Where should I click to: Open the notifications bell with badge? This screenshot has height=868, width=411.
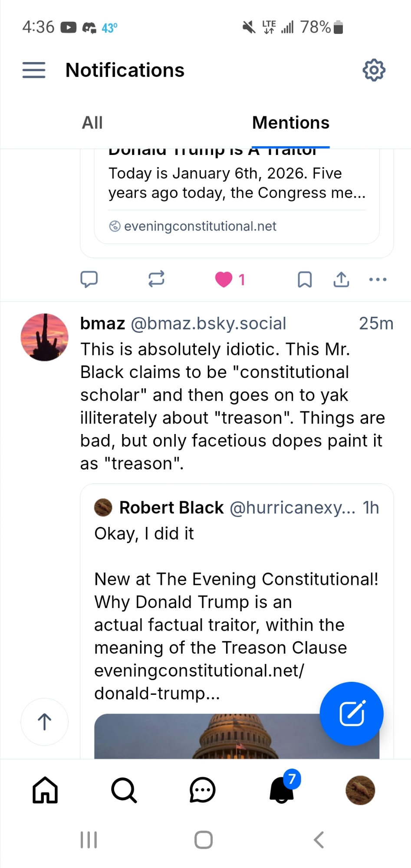[x=282, y=790]
